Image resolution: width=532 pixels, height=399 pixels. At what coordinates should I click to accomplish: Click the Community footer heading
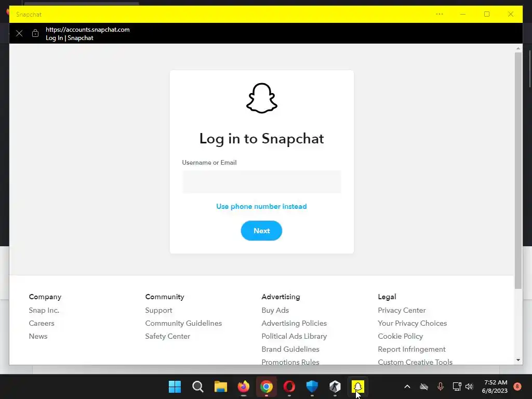coord(165,297)
